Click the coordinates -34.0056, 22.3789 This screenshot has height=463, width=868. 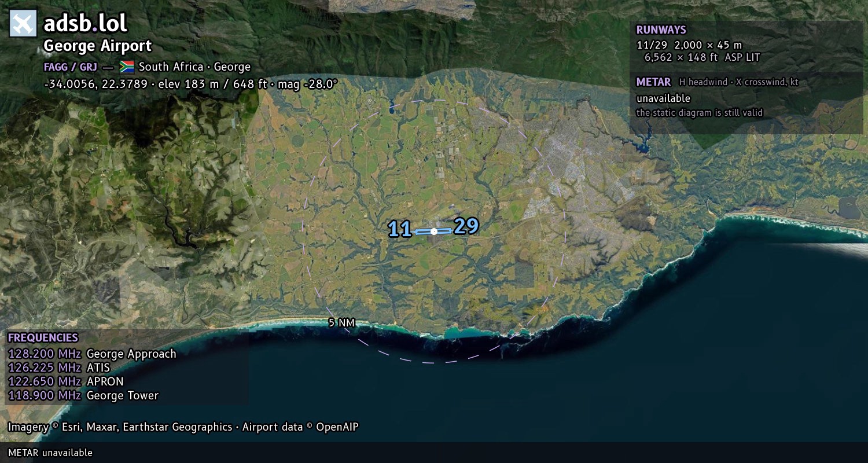coord(95,83)
